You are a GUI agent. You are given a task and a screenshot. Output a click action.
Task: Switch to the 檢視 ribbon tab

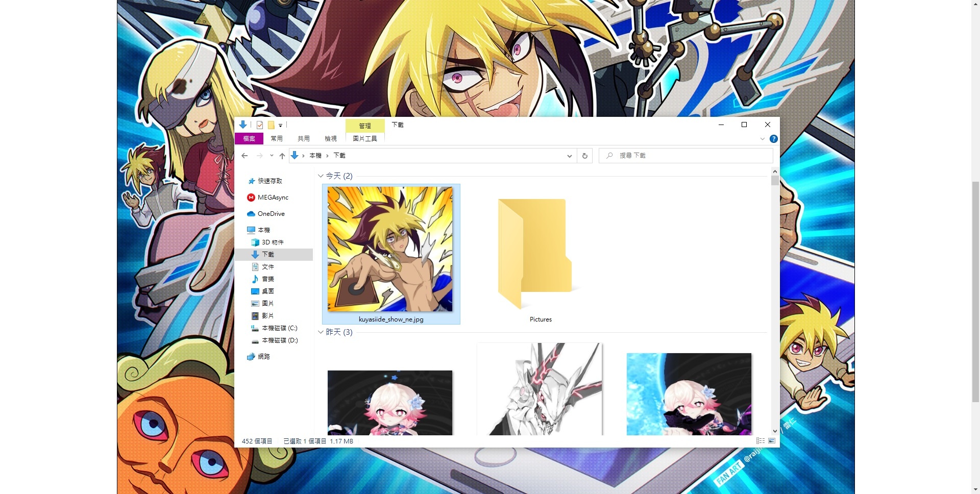(x=331, y=138)
